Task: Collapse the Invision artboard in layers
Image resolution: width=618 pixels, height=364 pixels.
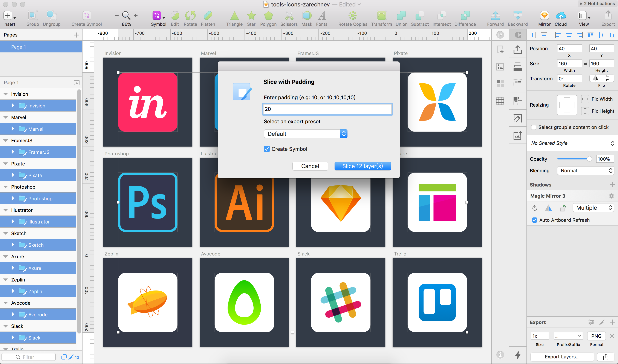Action: coord(6,94)
